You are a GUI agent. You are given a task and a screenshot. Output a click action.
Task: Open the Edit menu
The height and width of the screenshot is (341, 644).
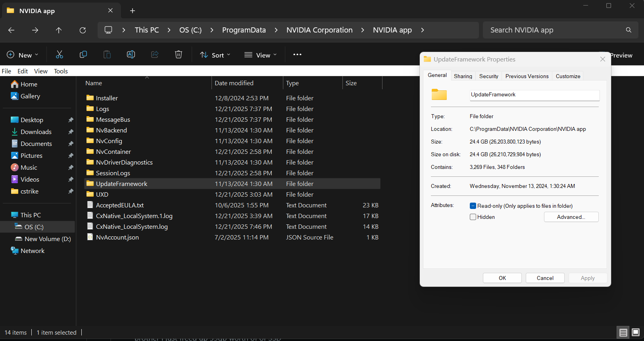click(x=23, y=71)
